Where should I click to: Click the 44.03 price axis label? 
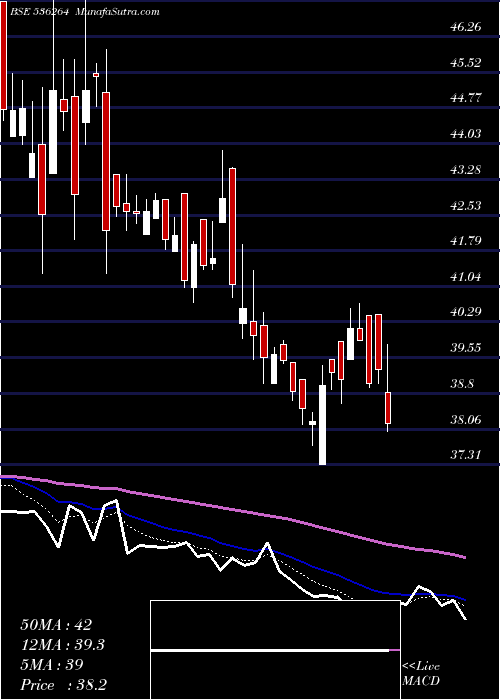(466, 133)
